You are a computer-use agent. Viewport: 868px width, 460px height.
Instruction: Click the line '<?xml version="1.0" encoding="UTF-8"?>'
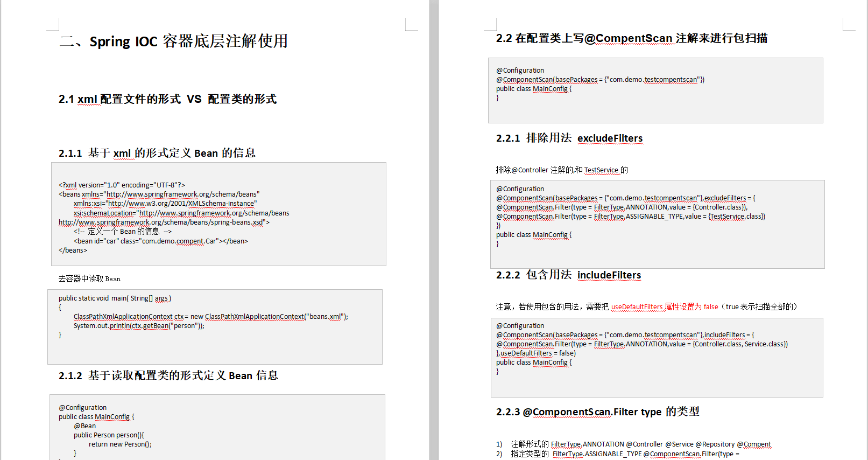[122, 185]
